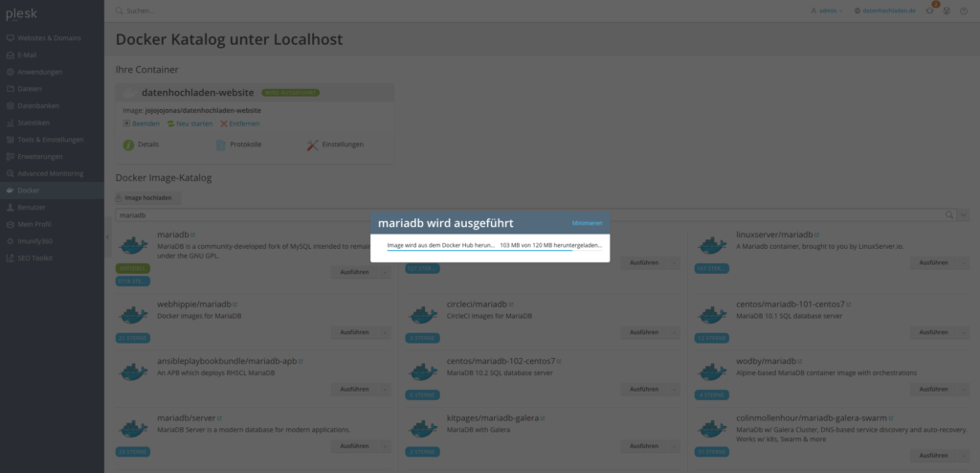The height and width of the screenshot is (473, 980).
Task: Click the Docker whale sidebar icon
Action: tap(10, 191)
